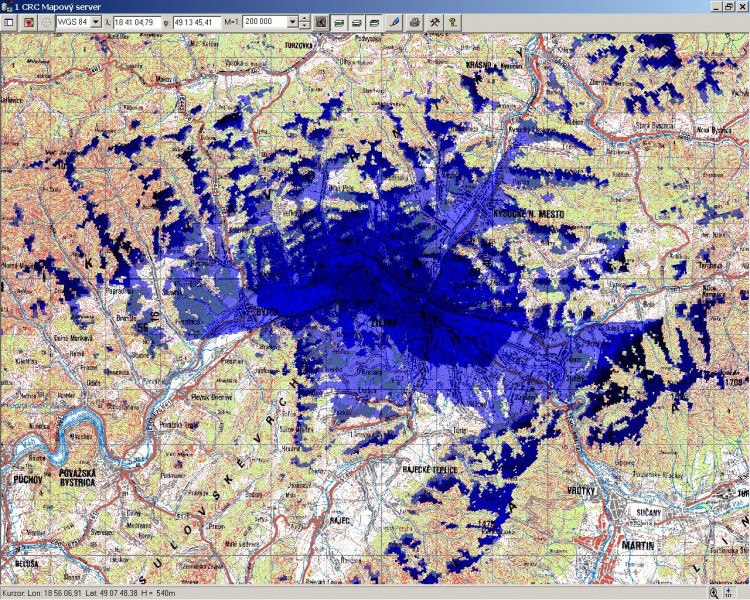Click the latitude (φ) input field

tap(198, 21)
